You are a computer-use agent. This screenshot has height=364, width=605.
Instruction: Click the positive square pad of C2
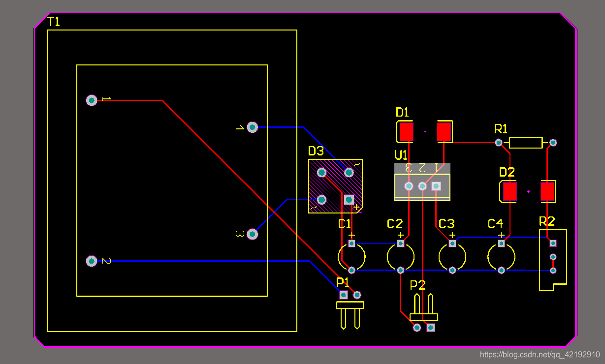click(400, 243)
